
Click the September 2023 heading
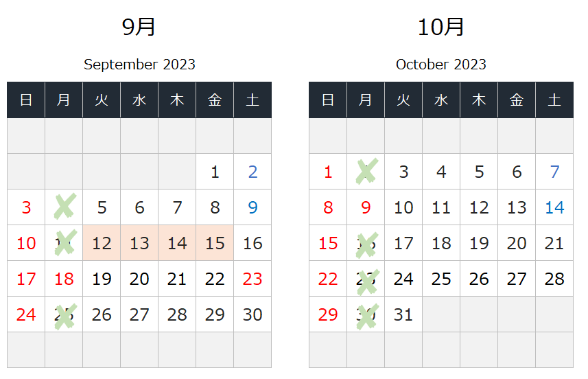139,65
